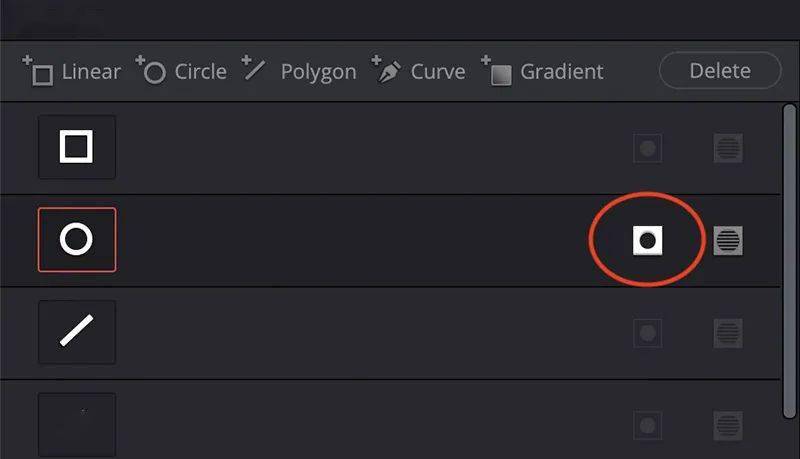Click the Delete button

(719, 71)
